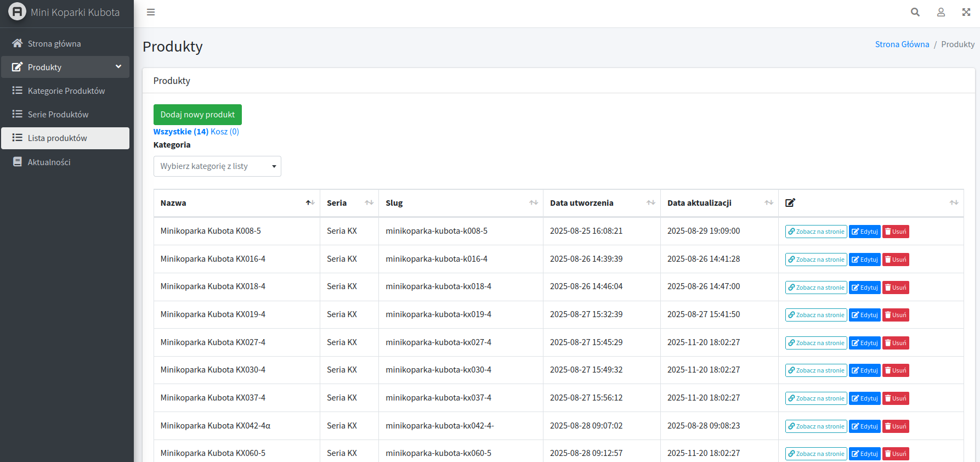Image resolution: width=980 pixels, height=462 pixels.
Task: Click the list icon beside Lista produktów
Action: [18, 138]
